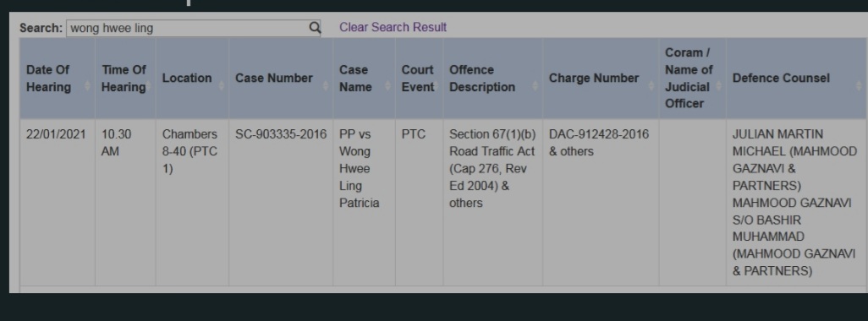The height and width of the screenshot is (321, 868).
Task: Select the 22/01/2021 hearing date cell
Action: pos(58,202)
